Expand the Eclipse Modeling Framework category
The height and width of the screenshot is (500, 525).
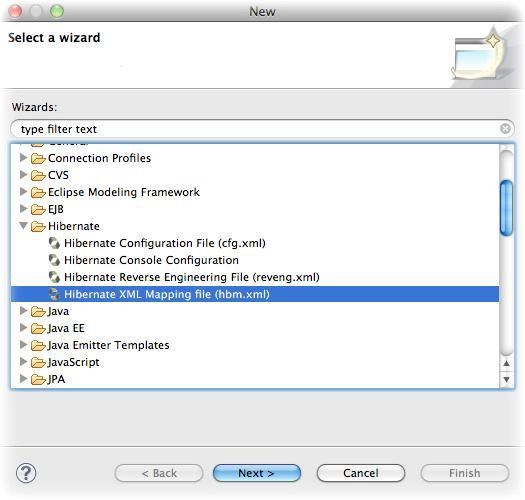click(23, 192)
